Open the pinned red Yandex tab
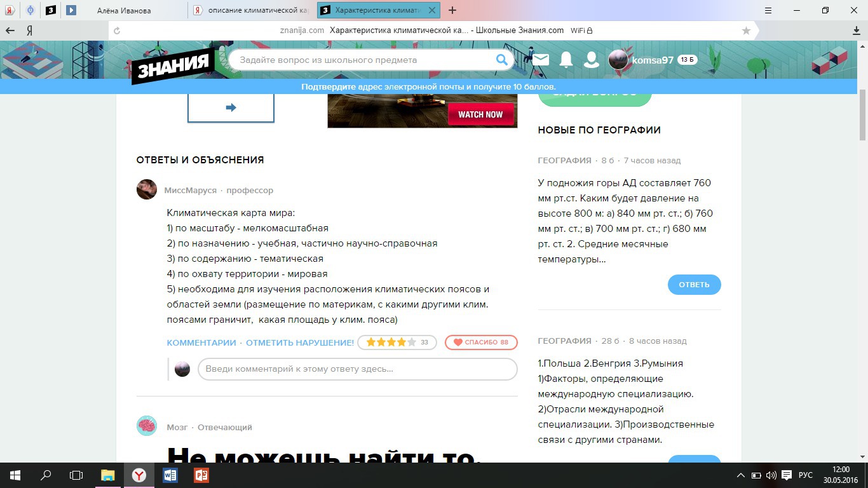 [10, 10]
